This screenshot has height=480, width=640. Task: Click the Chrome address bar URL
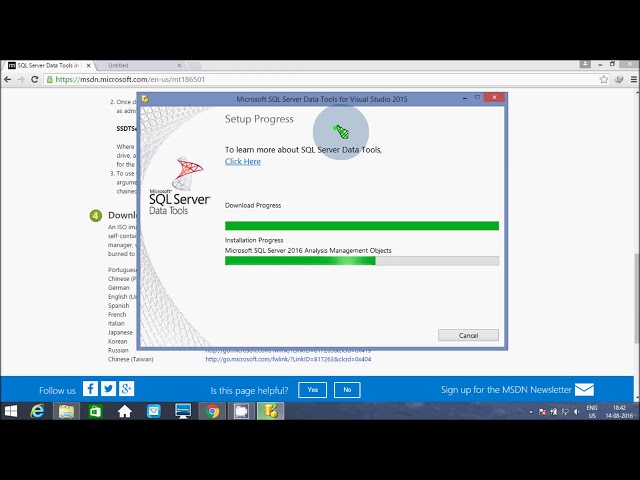(130, 79)
